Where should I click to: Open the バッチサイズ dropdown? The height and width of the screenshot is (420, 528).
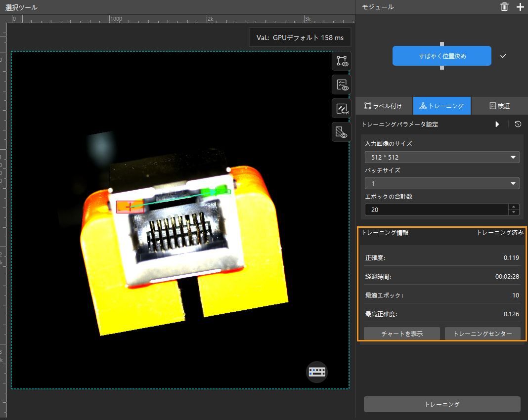coord(442,183)
